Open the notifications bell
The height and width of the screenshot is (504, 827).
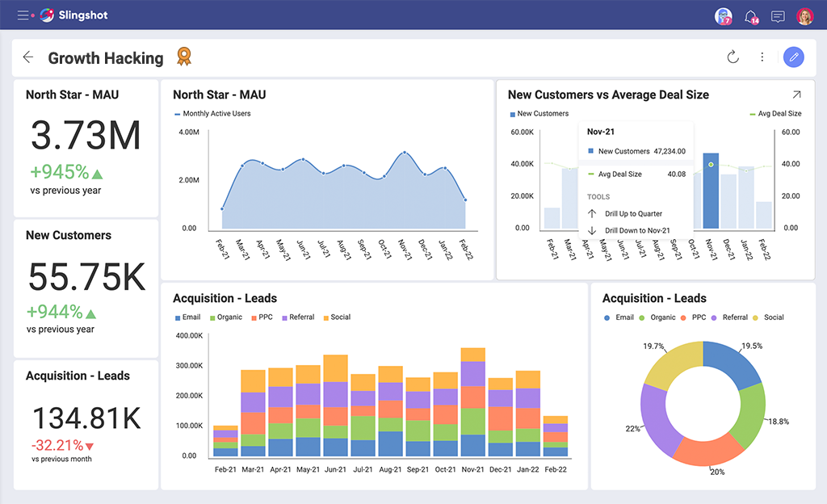tap(751, 15)
